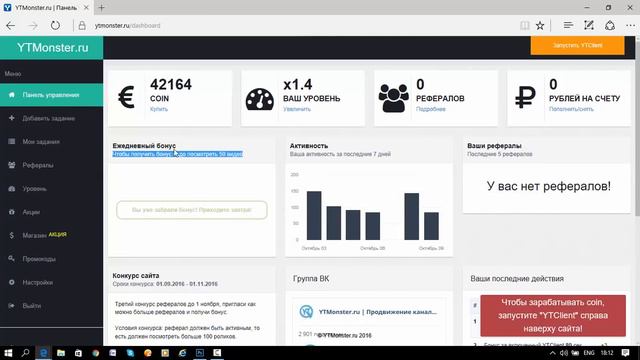Click the Edge share icon
This screenshot has height=360, width=640.
(610, 25)
